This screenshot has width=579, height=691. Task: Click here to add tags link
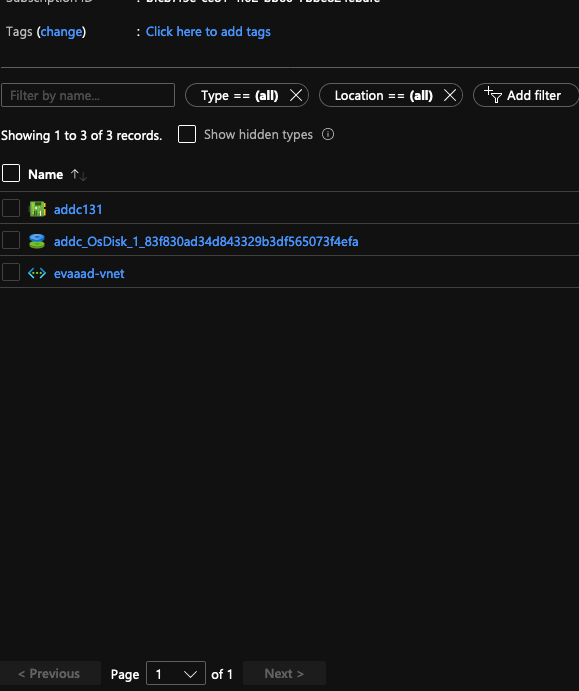point(208,32)
